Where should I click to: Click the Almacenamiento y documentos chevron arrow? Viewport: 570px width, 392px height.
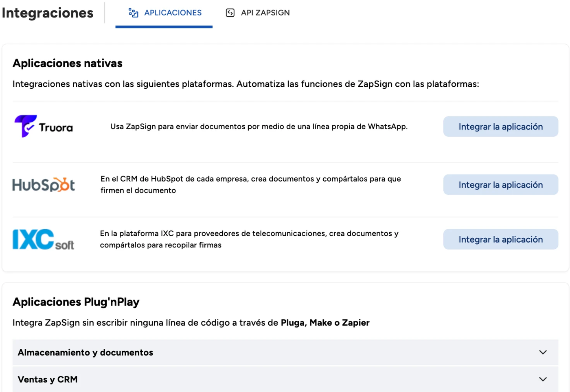click(543, 353)
